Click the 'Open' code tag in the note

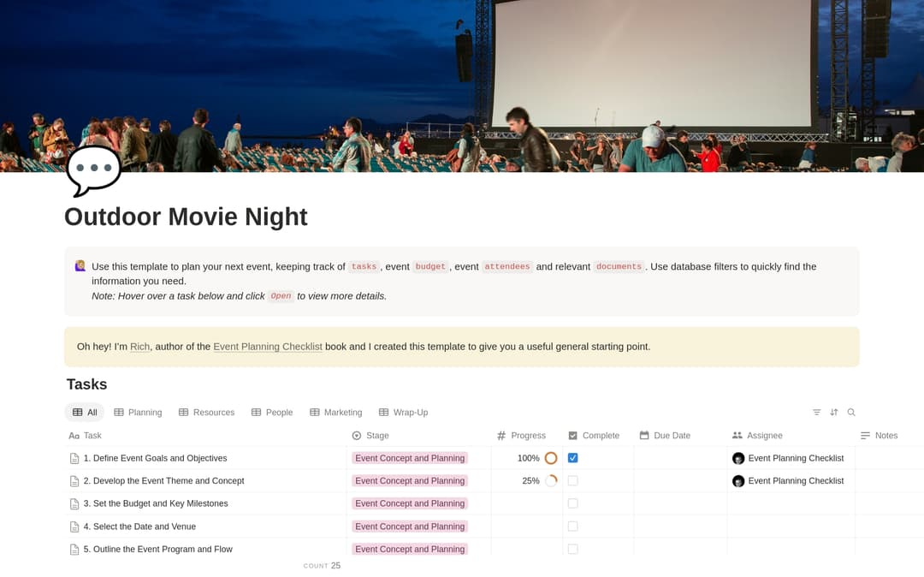tap(281, 296)
